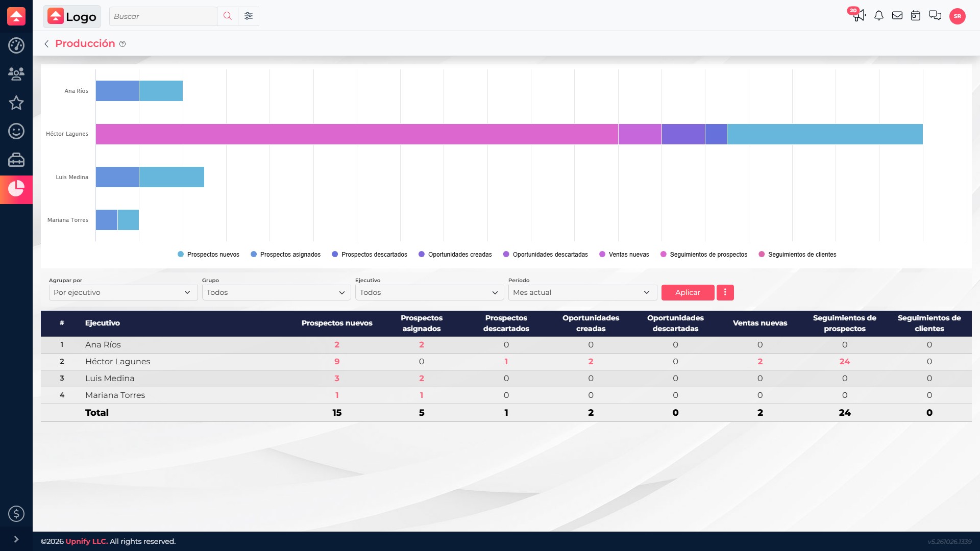Open the star favorites icon in sidebar
This screenshot has height=551, width=980.
click(16, 103)
